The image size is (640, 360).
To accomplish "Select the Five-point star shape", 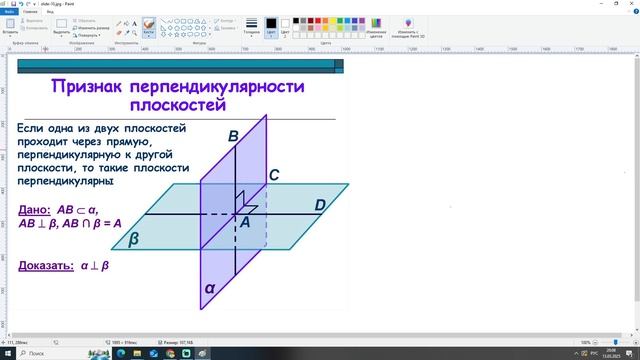I will [177, 35].
